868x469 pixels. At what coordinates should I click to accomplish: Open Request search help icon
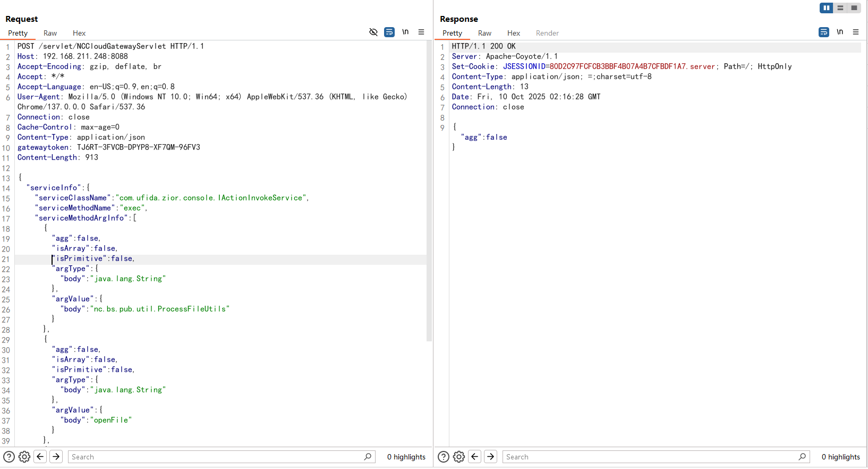9,457
